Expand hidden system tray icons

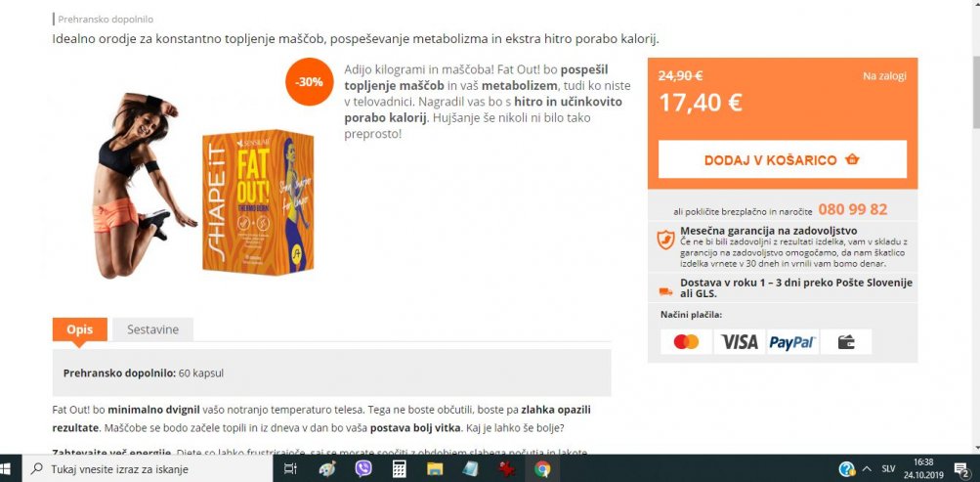pyautogui.click(x=867, y=469)
